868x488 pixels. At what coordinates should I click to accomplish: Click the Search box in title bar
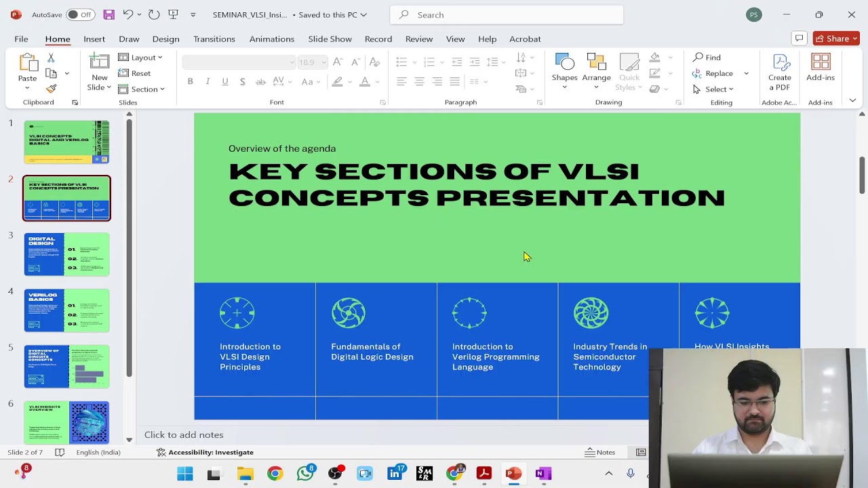point(507,14)
